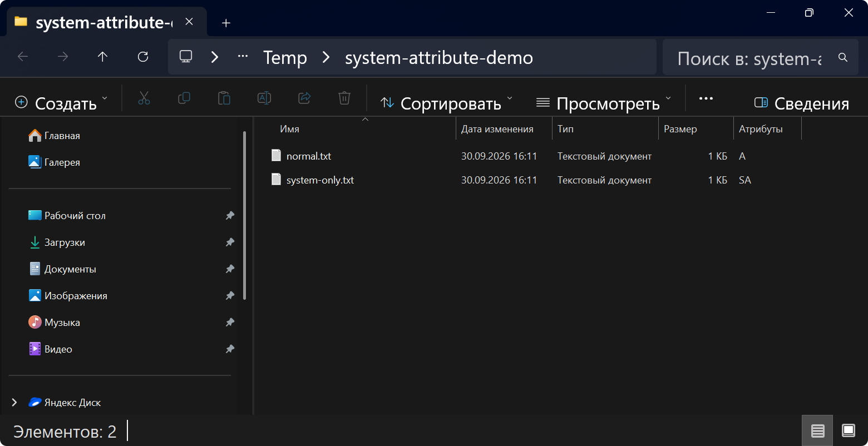Open a new tab with plus
The height and width of the screenshot is (446, 868).
(226, 23)
